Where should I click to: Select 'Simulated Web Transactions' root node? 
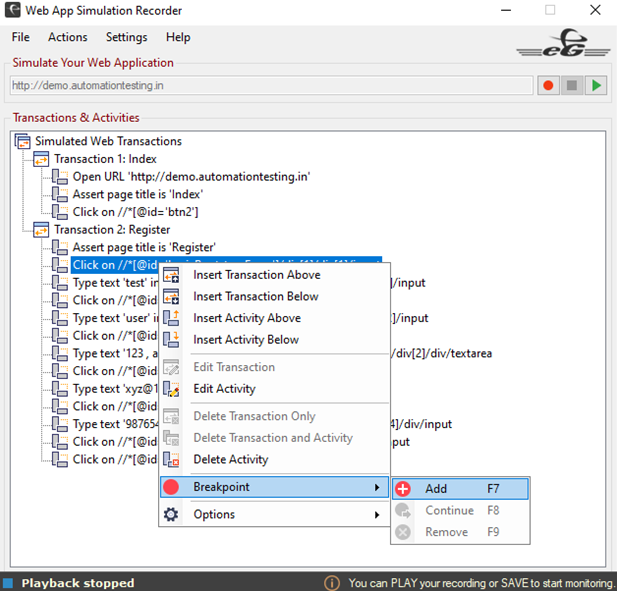tap(108, 141)
